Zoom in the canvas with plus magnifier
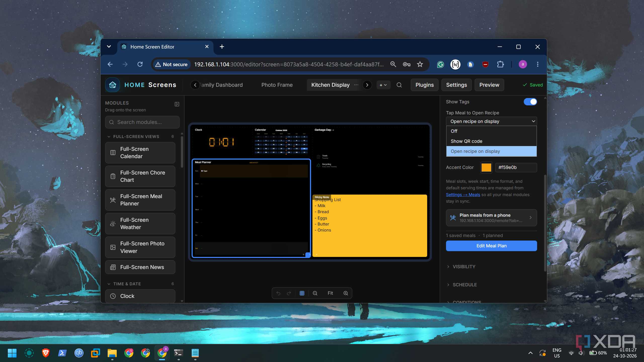Viewport: 644px width, 362px height. coord(346,293)
